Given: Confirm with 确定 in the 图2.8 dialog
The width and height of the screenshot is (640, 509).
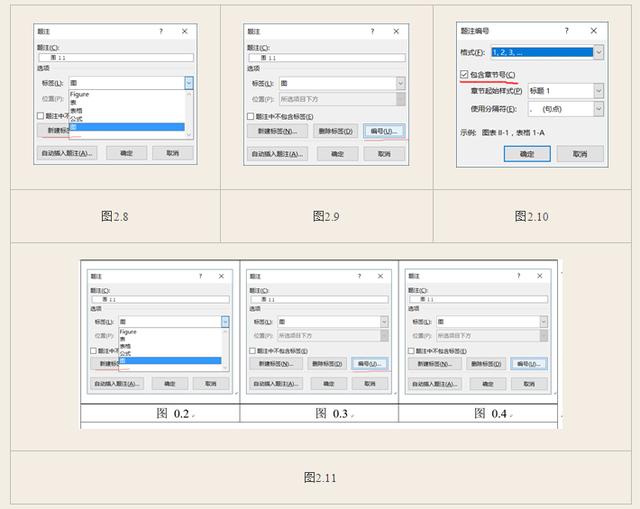Looking at the screenshot, I should (127, 153).
